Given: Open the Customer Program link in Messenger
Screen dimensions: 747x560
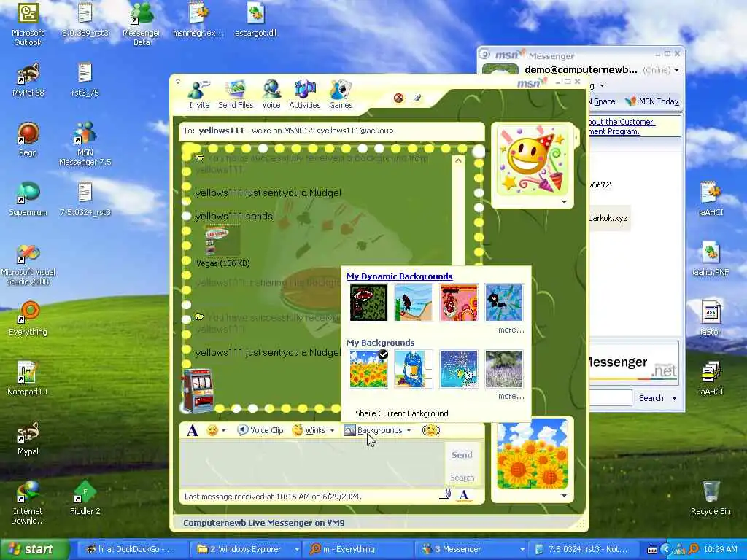Looking at the screenshot, I should (622, 127).
